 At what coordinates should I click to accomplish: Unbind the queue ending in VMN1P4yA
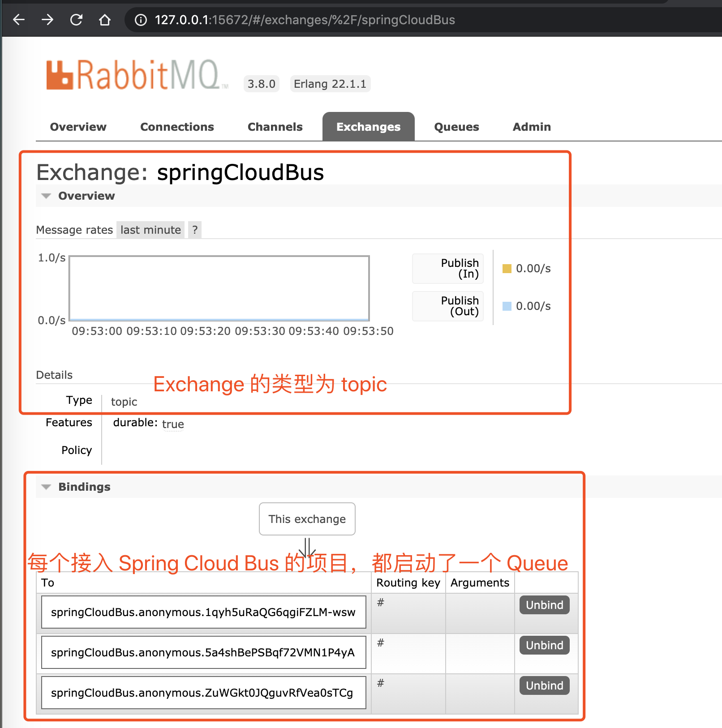545,645
